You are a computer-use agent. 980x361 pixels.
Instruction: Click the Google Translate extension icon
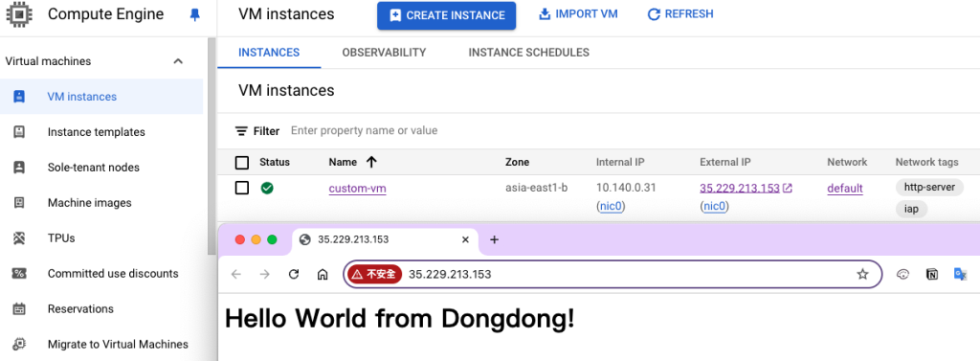961,274
